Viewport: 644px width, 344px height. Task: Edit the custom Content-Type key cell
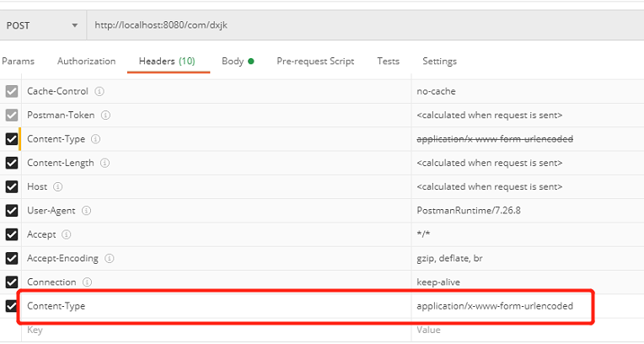click(216, 306)
